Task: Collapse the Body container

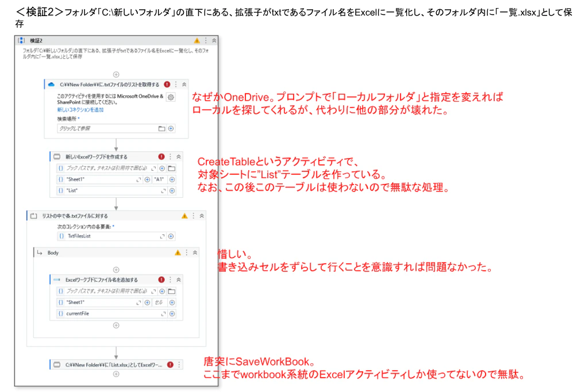Action: 195,253
